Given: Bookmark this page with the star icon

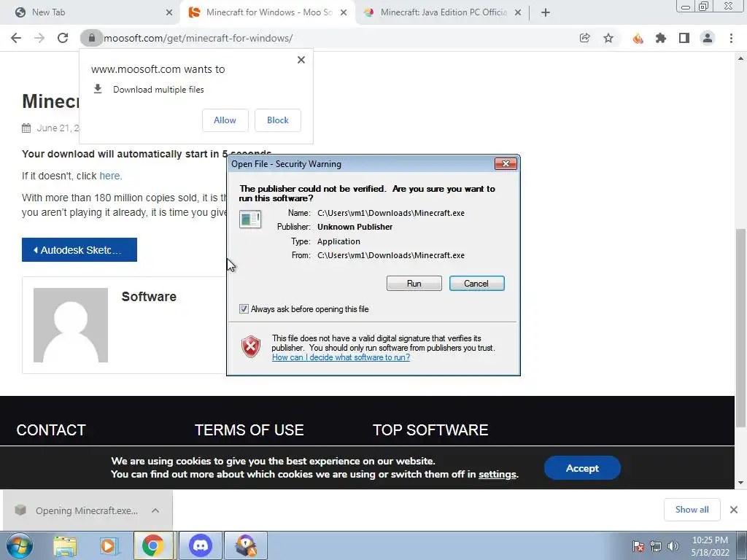Looking at the screenshot, I should click(608, 38).
